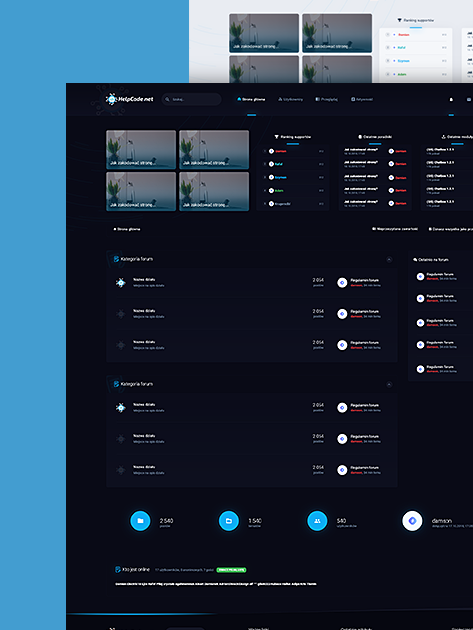Go to the Strona główna nav tab

click(x=251, y=99)
